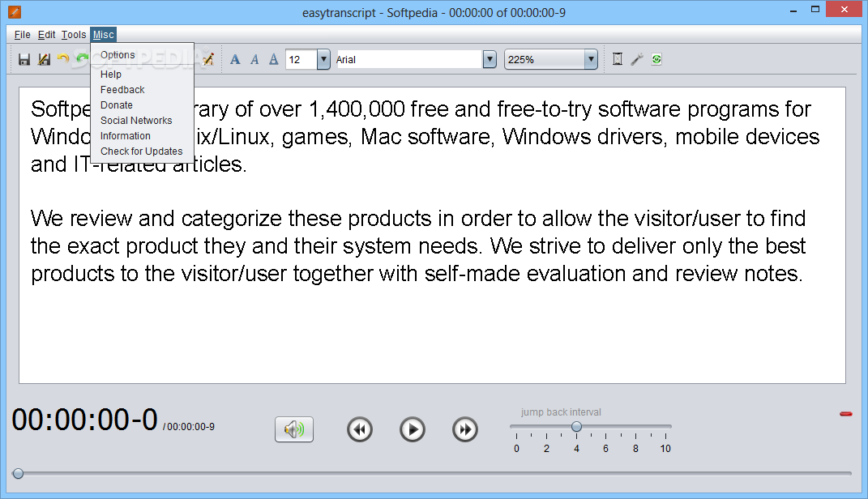Open the Tools menu
Screen dimensions: 868x499
pos(74,35)
